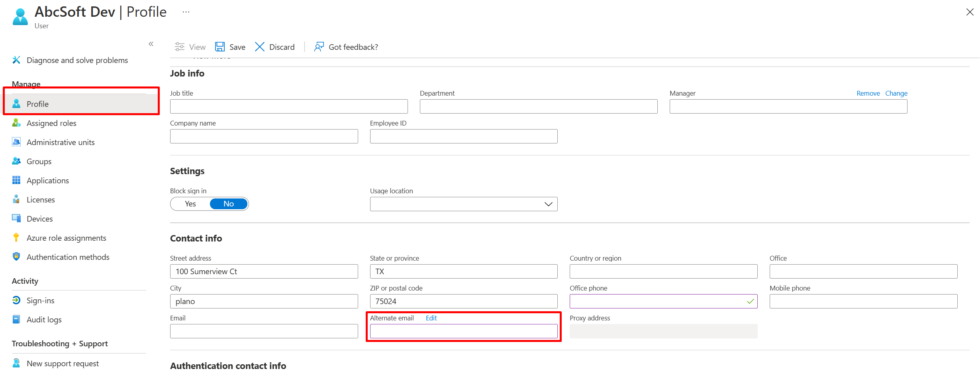
Task: Select Administrative units in sidebar
Action: tap(61, 142)
